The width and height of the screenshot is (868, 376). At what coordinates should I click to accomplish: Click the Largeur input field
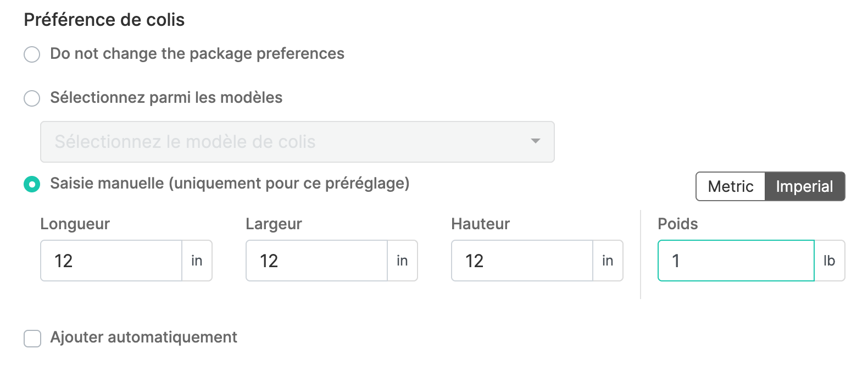tap(317, 261)
